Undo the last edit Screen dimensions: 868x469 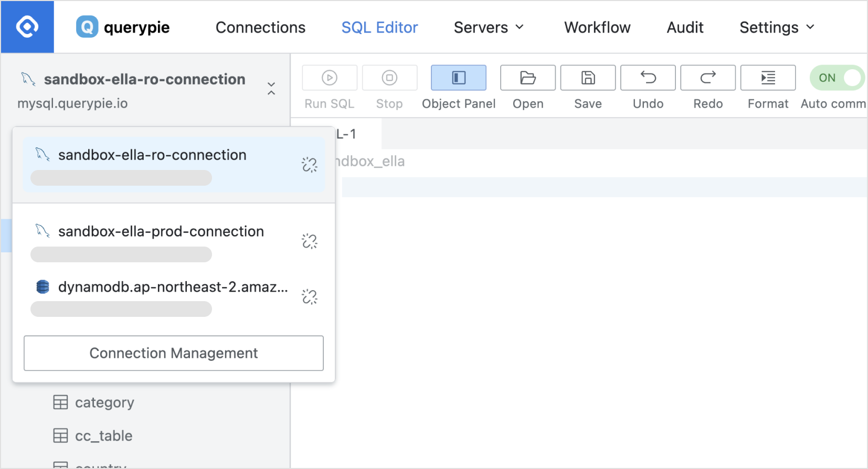click(x=648, y=78)
